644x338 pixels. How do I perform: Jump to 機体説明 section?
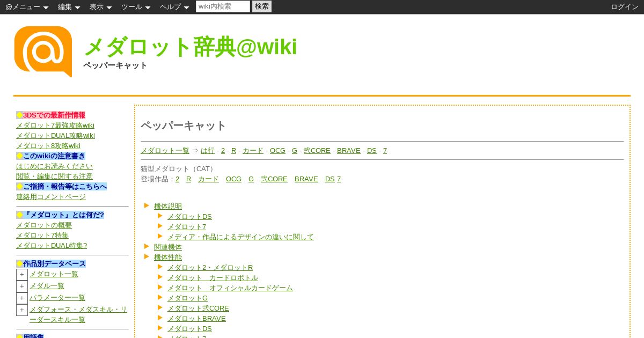coord(168,207)
